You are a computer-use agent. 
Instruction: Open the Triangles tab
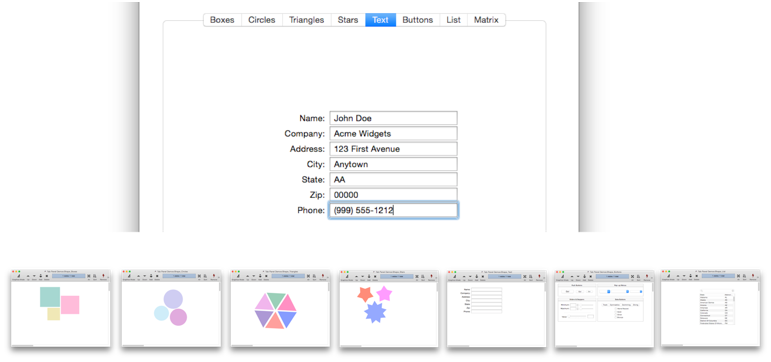[x=306, y=20]
